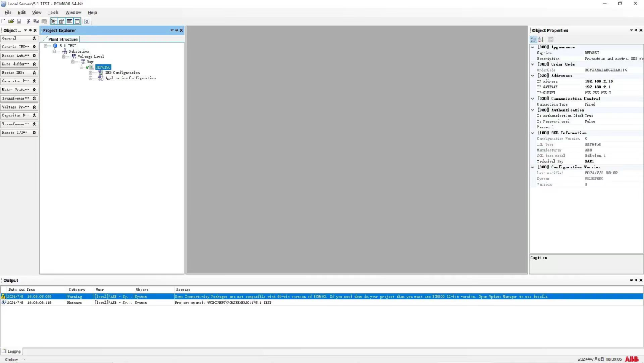
Task: Toggle the Project Explorer toolbar icon
Action: (54, 21)
